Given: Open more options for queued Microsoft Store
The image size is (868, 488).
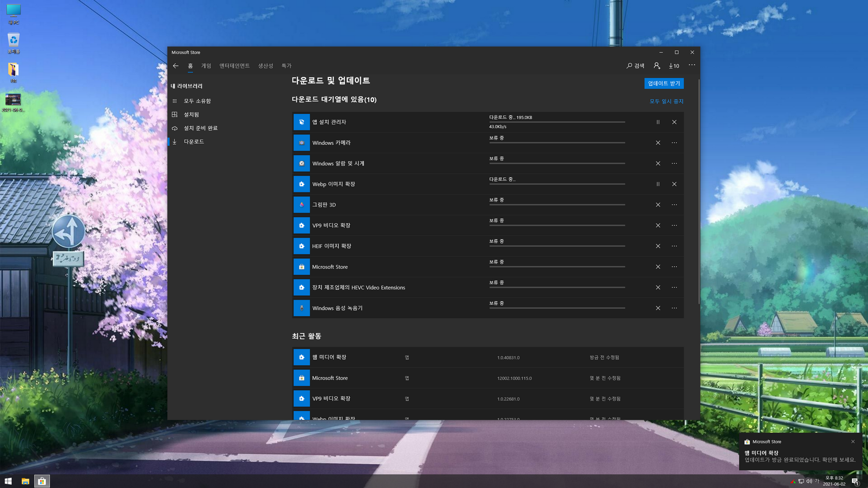Looking at the screenshot, I should point(674,267).
